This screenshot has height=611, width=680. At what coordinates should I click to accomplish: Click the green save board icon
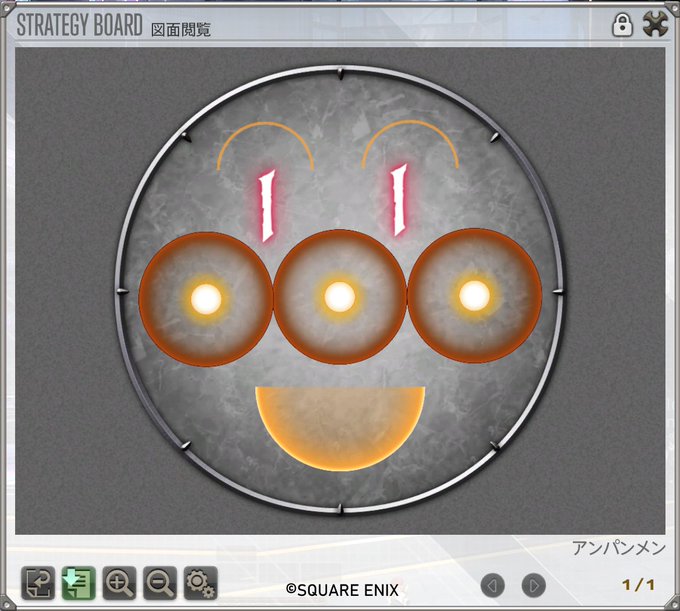coord(78,583)
